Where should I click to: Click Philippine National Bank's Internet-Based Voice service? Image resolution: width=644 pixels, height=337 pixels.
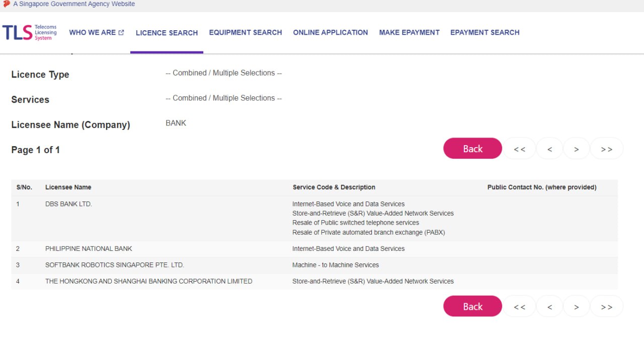pyautogui.click(x=348, y=249)
